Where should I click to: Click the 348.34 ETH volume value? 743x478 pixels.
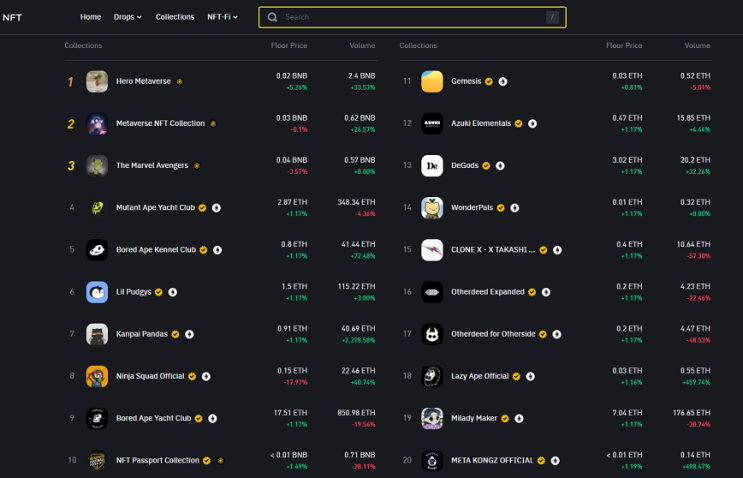tap(356, 202)
